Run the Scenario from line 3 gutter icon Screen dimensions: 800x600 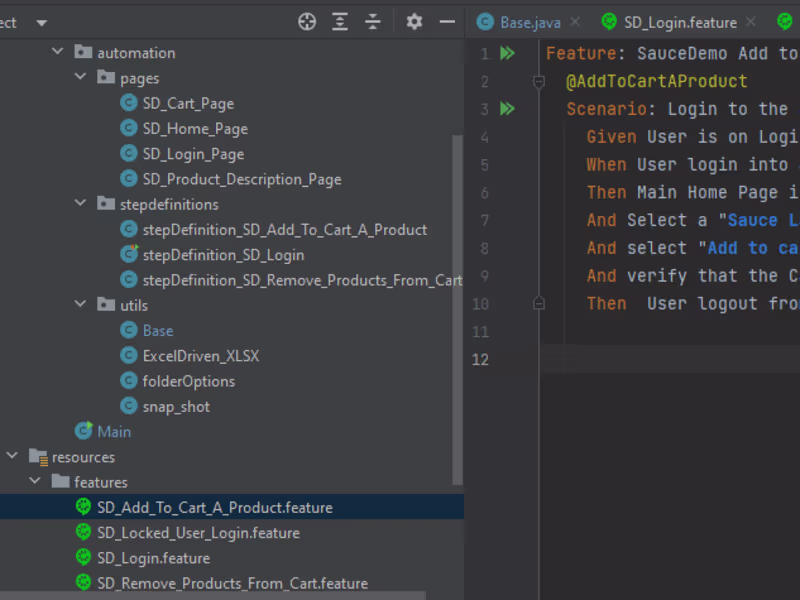507,109
